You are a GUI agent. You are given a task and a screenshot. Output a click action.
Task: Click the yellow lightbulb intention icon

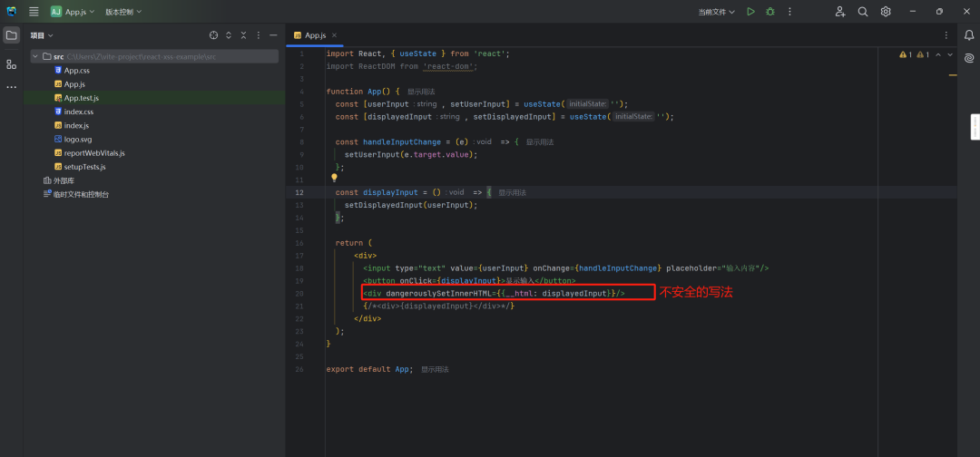pyautogui.click(x=334, y=178)
